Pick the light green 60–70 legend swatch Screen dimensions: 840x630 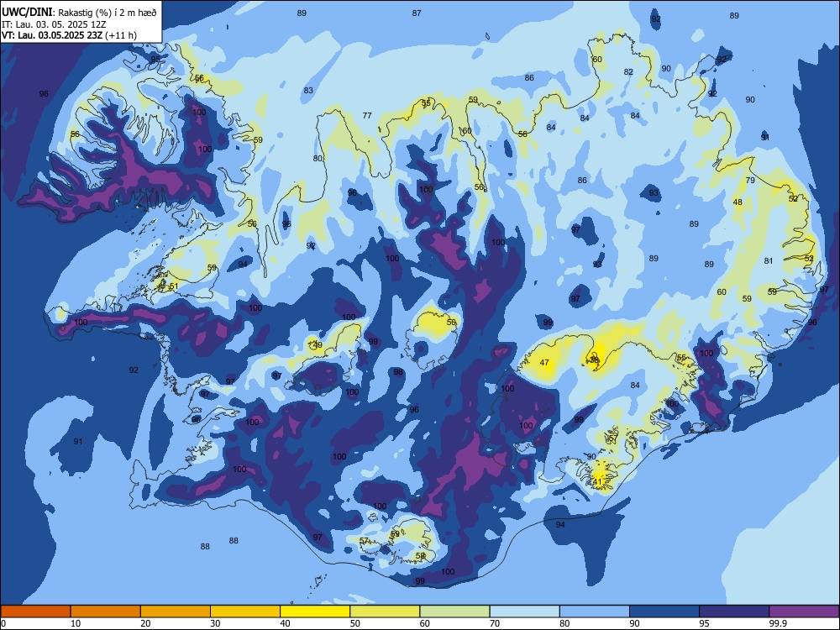click(454, 612)
